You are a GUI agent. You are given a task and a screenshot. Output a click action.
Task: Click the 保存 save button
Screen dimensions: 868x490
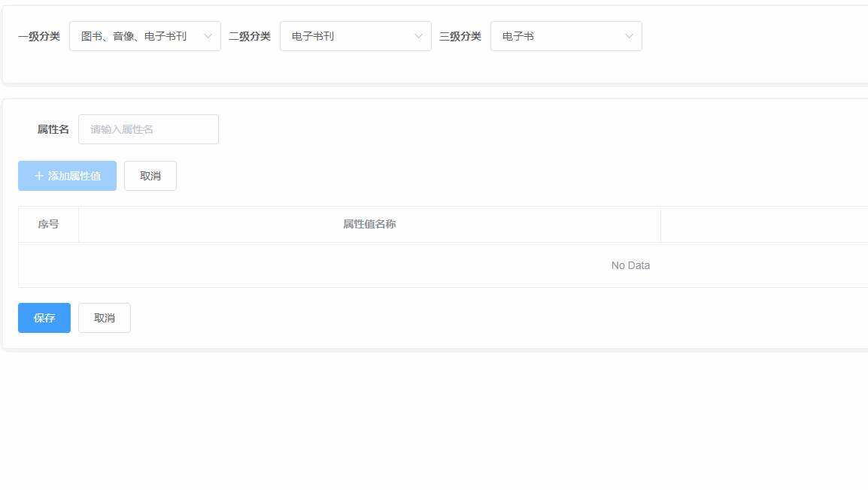coord(44,317)
